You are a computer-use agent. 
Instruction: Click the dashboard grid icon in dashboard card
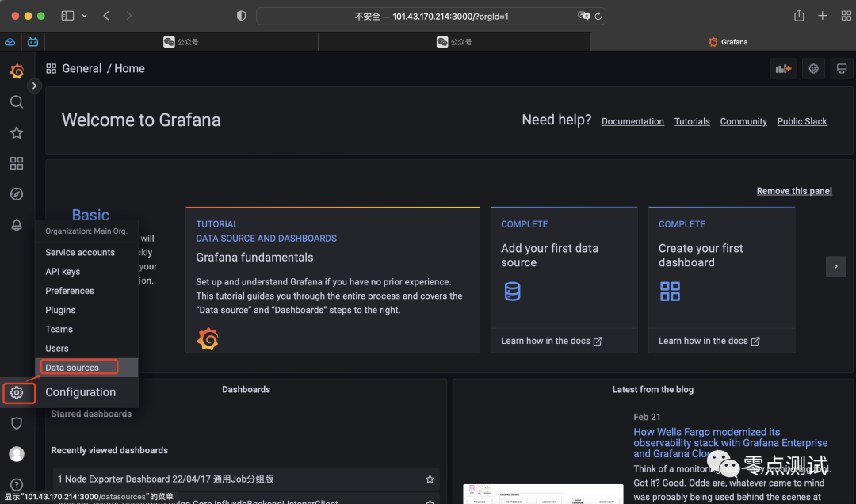pos(670,291)
